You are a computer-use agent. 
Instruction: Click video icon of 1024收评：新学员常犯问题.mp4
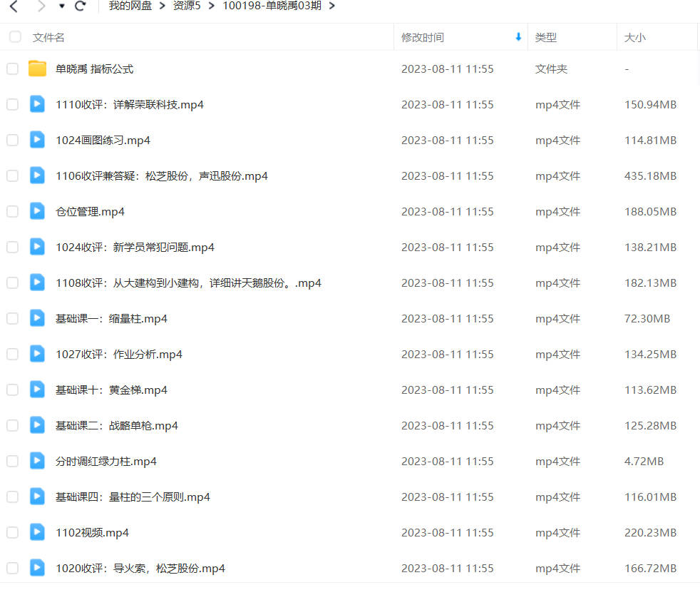(x=38, y=247)
